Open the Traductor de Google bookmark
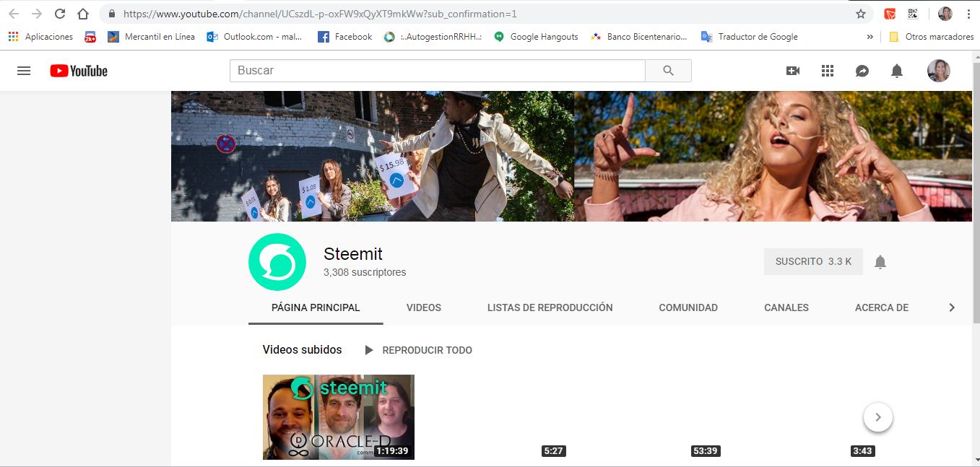This screenshot has height=467, width=980. click(750, 37)
